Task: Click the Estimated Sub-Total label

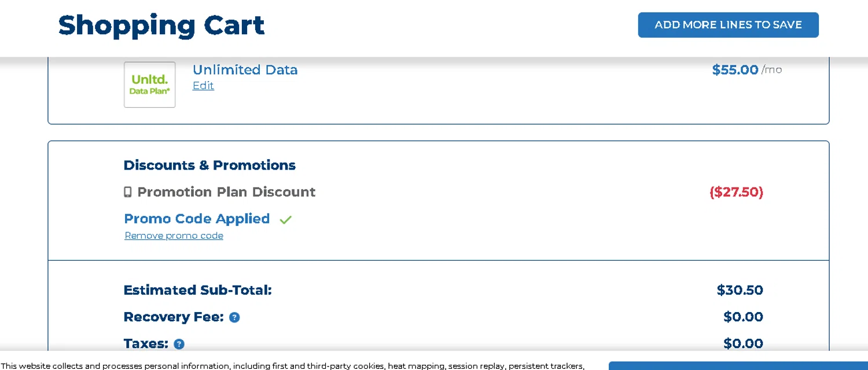Action: coord(198,290)
